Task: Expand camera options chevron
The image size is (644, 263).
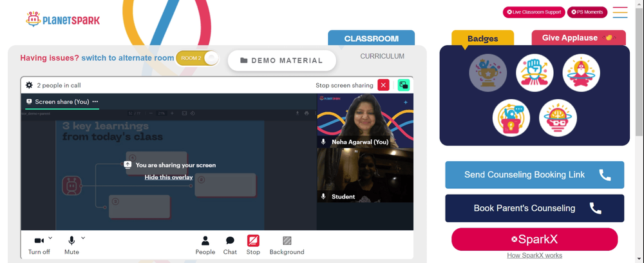Action: 50,237
